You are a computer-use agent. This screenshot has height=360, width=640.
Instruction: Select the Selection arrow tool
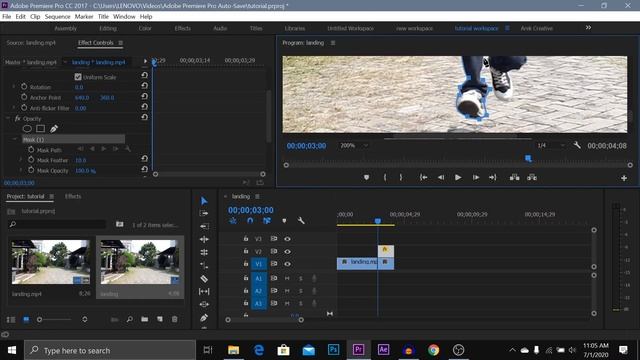click(204, 200)
